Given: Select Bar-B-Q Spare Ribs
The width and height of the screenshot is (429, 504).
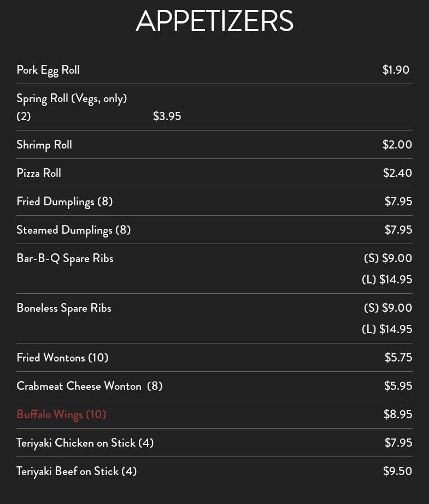Looking at the screenshot, I should [x=65, y=258].
